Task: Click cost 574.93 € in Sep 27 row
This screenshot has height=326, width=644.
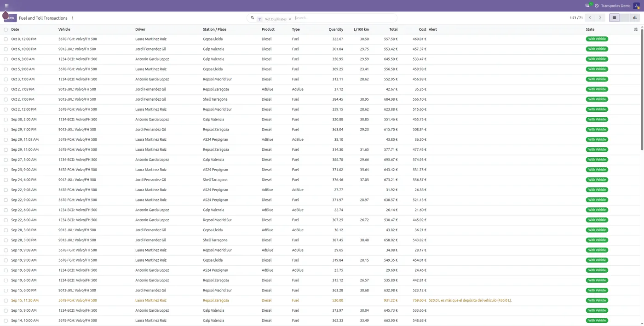Action: point(420,160)
